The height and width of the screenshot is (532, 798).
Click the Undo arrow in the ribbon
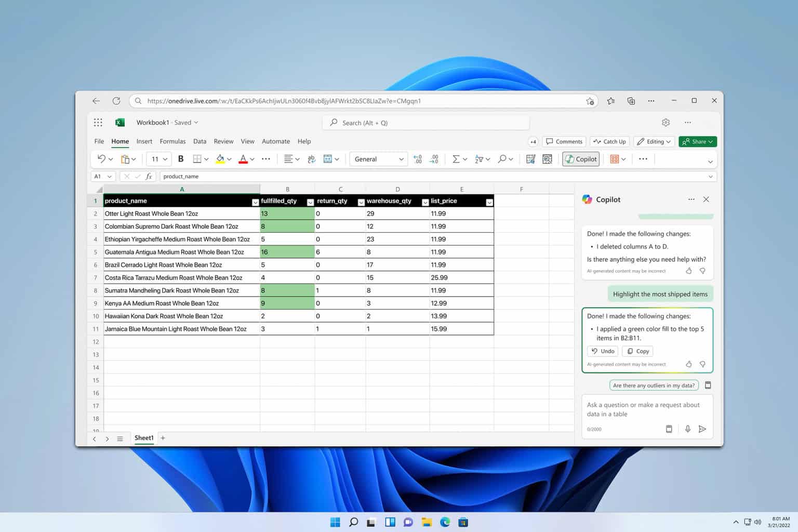tap(101, 159)
